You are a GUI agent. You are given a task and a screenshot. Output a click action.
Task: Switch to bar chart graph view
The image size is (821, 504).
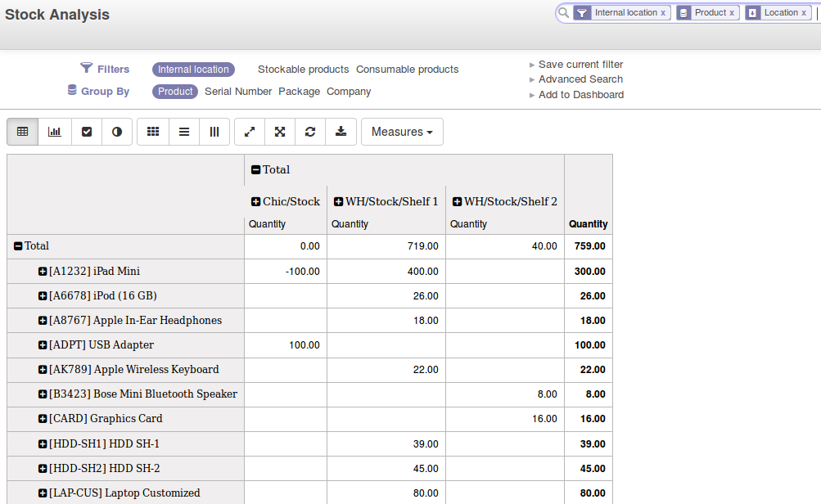pos(55,132)
